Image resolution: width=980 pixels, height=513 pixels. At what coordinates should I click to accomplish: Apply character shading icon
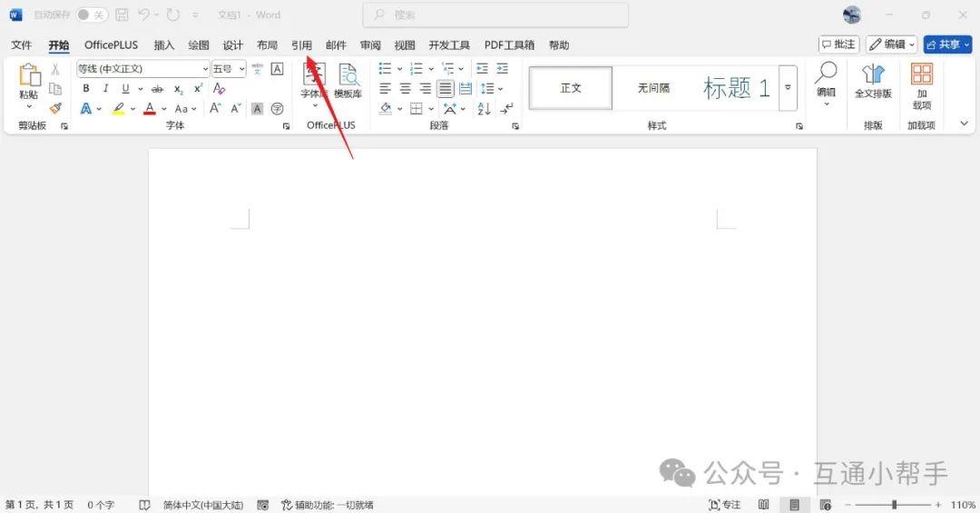click(x=257, y=109)
